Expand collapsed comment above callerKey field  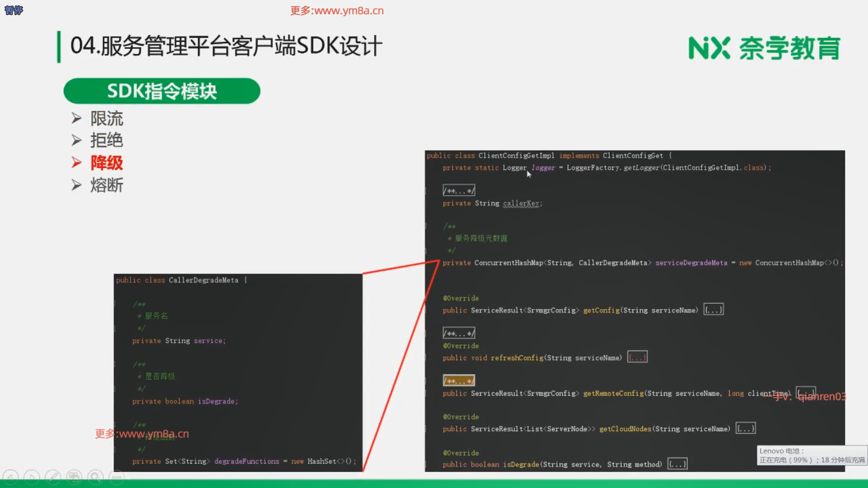pyautogui.click(x=458, y=191)
